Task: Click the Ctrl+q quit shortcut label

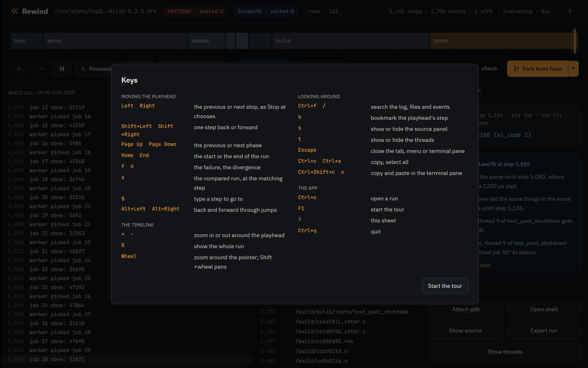Action: [x=307, y=230]
